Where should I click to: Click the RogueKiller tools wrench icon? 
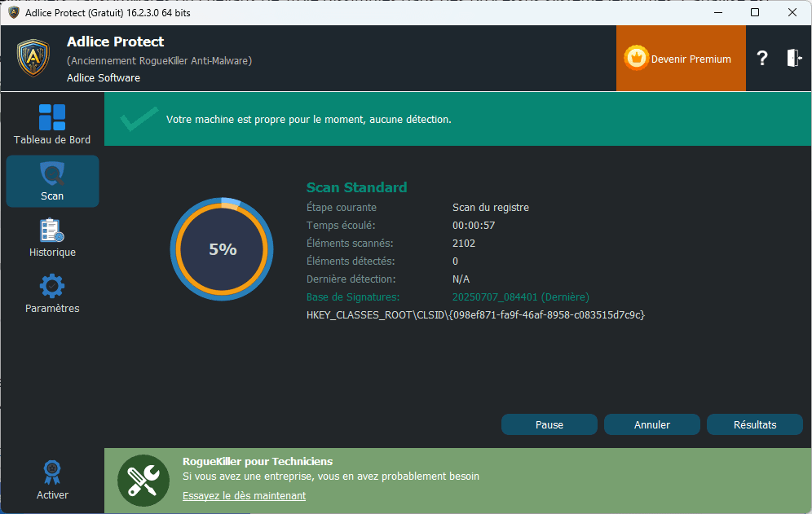[x=143, y=481]
